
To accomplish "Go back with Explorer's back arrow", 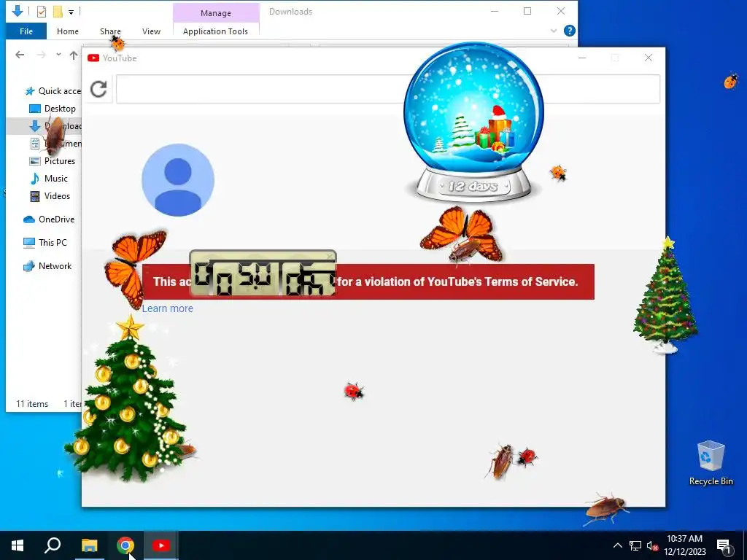I will pyautogui.click(x=20, y=55).
